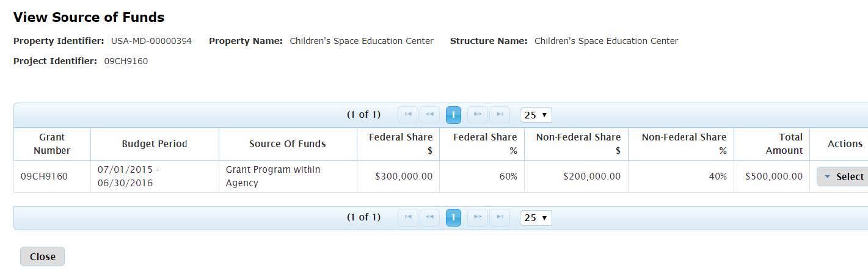Click previous page arrow in bottom paginator
868x276 pixels.
(429, 217)
